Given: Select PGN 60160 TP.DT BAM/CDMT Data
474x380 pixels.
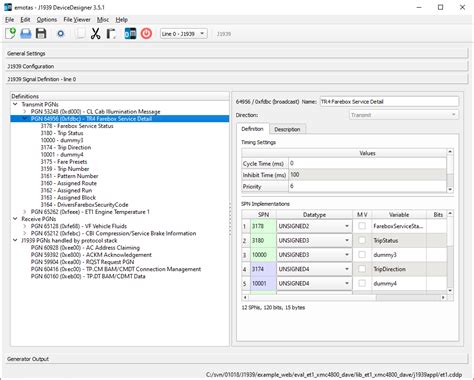Looking at the screenshot, I should (88, 276).
